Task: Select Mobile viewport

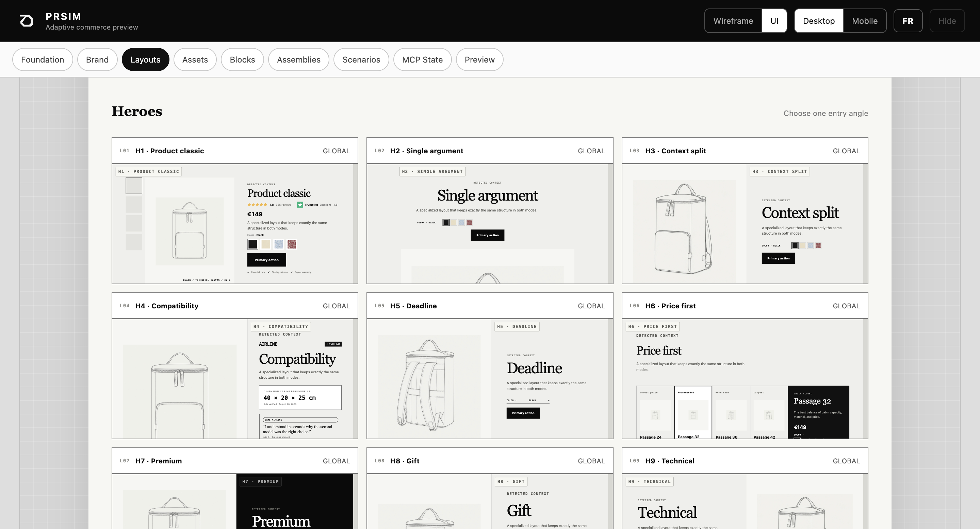Action: [864, 21]
